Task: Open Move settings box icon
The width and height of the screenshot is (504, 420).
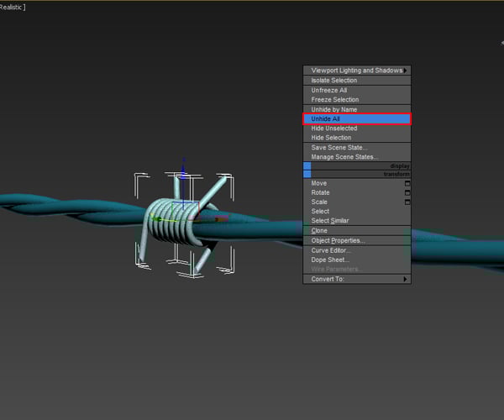Action: [407, 183]
